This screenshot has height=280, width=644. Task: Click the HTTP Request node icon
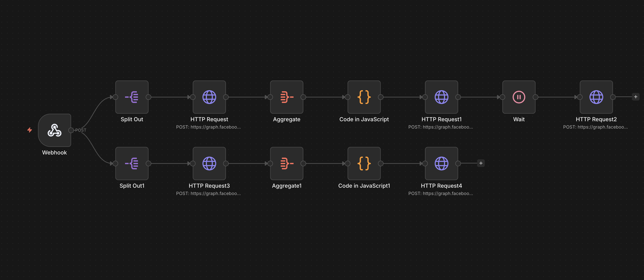click(209, 97)
